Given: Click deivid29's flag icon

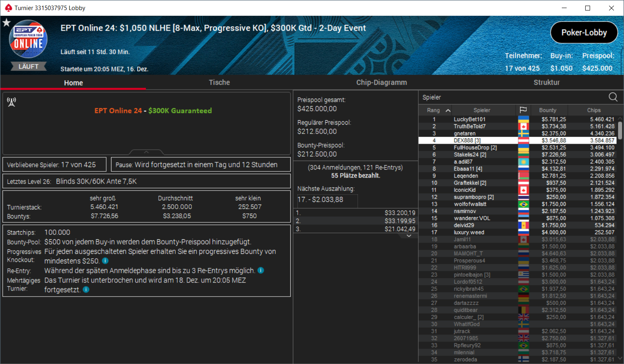Looking at the screenshot, I should (x=523, y=225).
